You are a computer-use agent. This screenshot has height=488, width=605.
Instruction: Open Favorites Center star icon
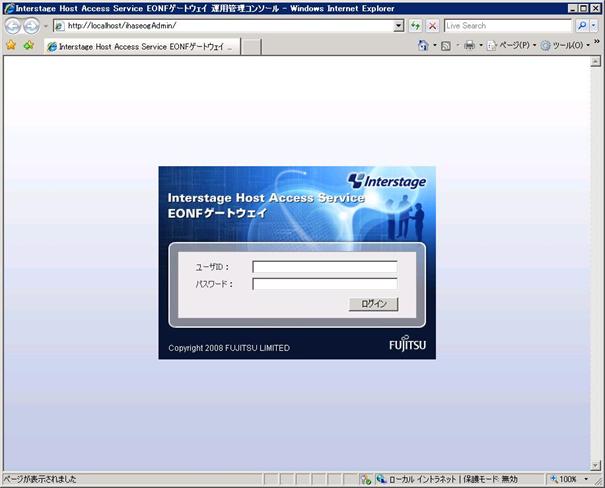11,46
